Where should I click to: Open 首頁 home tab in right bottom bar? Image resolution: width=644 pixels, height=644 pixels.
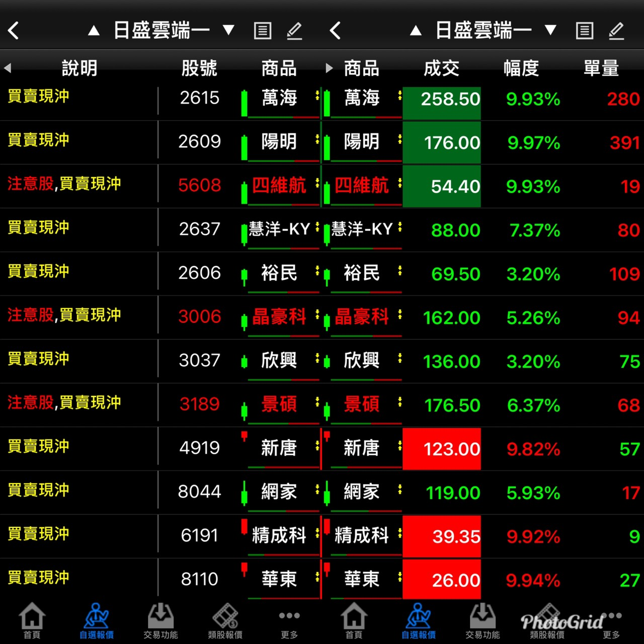tap(354, 621)
